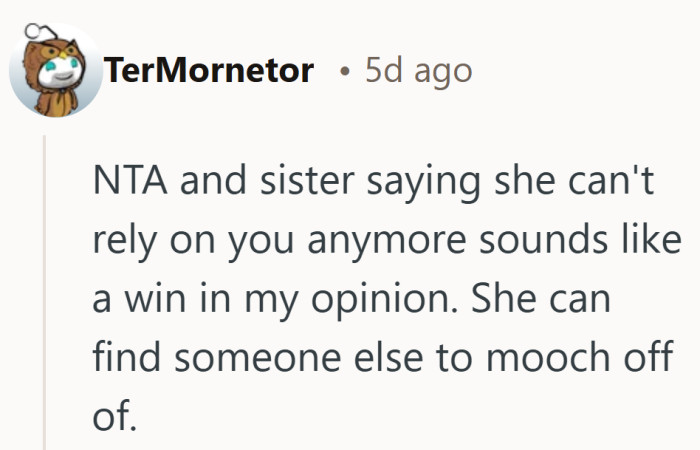Click the word "rely" in the comment
Image resolution: width=700 pixels, height=450 pixels.
pyautogui.click(x=119, y=242)
